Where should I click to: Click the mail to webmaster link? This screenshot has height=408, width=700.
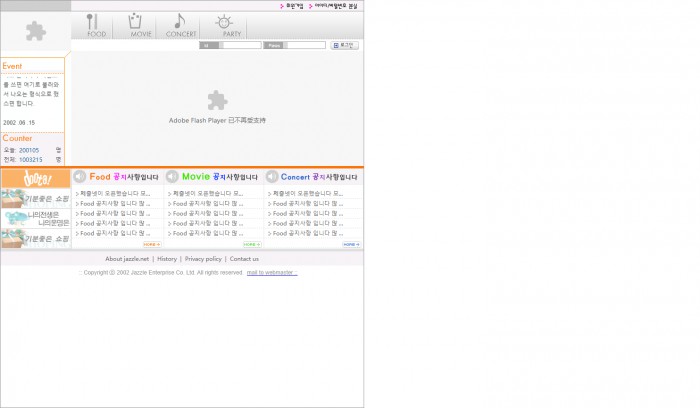pyautogui.click(x=271, y=272)
